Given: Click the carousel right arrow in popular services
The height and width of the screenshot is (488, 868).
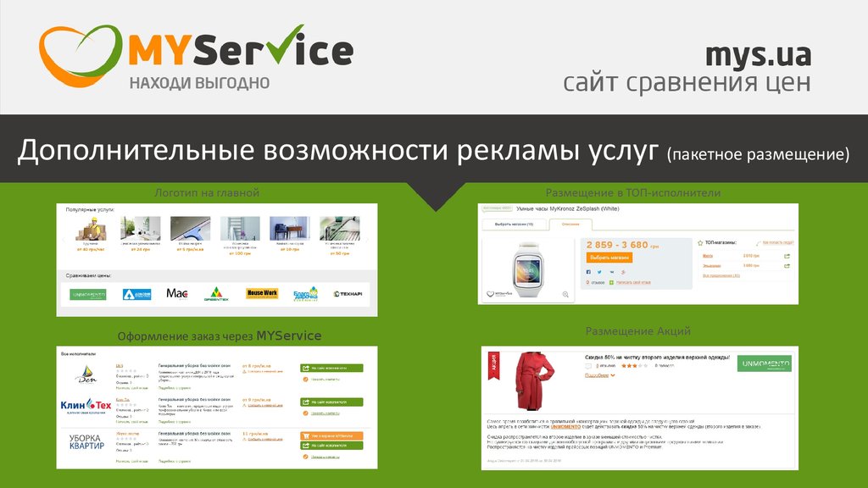Looking at the screenshot, I should pyautogui.click(x=366, y=240).
